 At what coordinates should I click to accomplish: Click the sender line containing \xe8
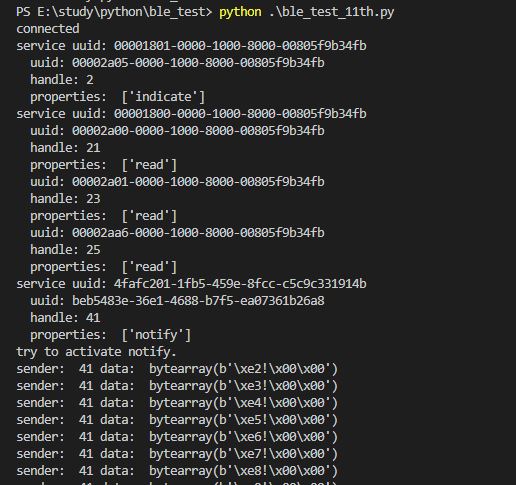click(177, 471)
